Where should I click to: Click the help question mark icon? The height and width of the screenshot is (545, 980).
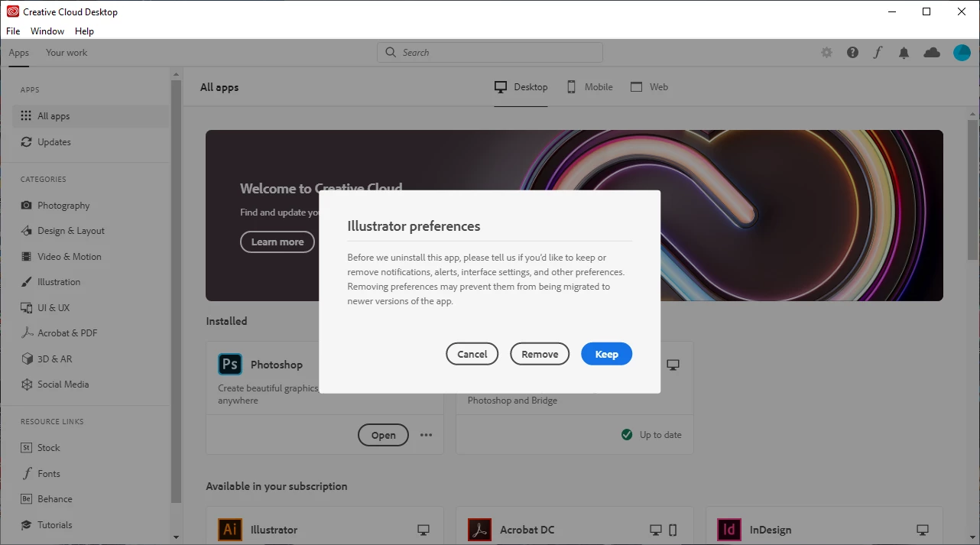(852, 53)
